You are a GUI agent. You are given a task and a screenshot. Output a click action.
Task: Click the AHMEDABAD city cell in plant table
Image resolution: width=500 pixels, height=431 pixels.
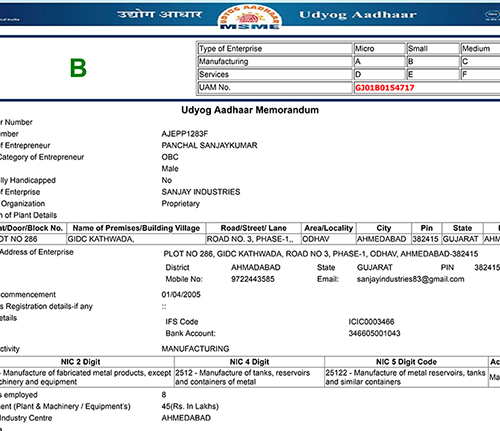point(384,239)
